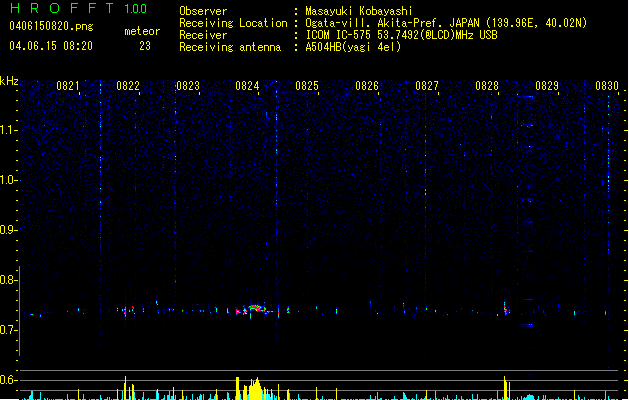
Task: Click the meteor count label
Action: click(x=142, y=31)
